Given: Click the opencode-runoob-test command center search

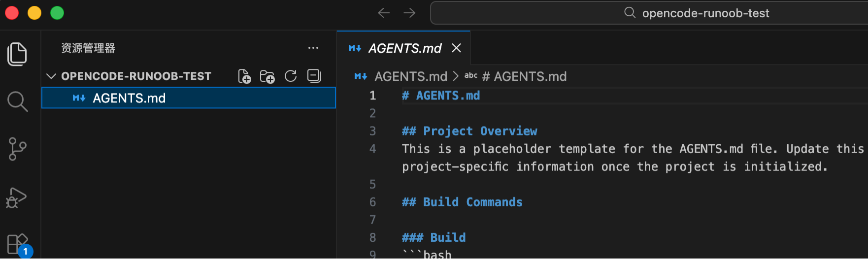Looking at the screenshot, I should click(x=649, y=13).
